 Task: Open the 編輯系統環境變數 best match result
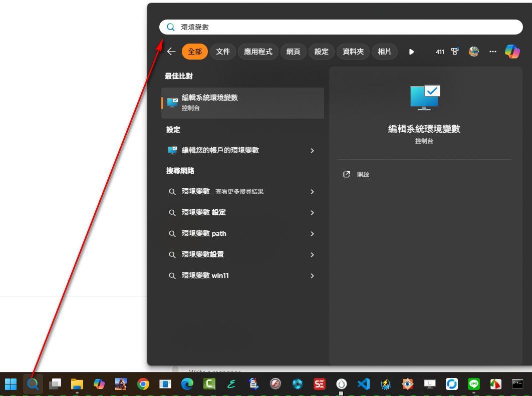242,103
